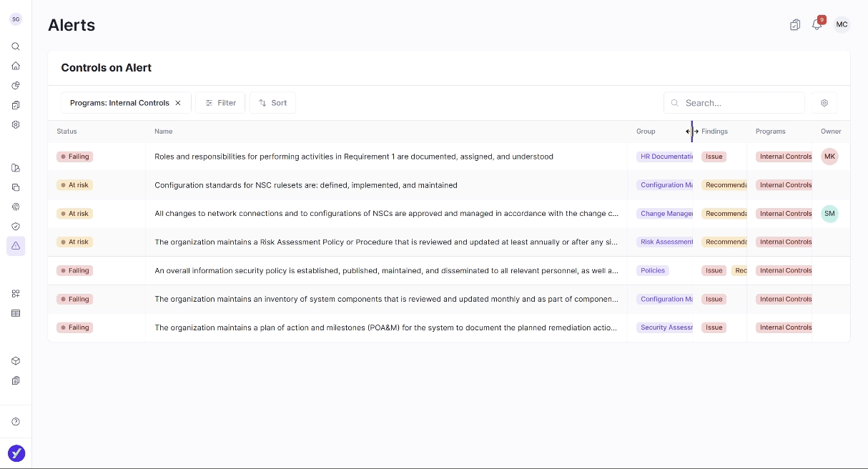Focus the Search input field
Viewport: 868px width, 469px height.
tap(734, 103)
